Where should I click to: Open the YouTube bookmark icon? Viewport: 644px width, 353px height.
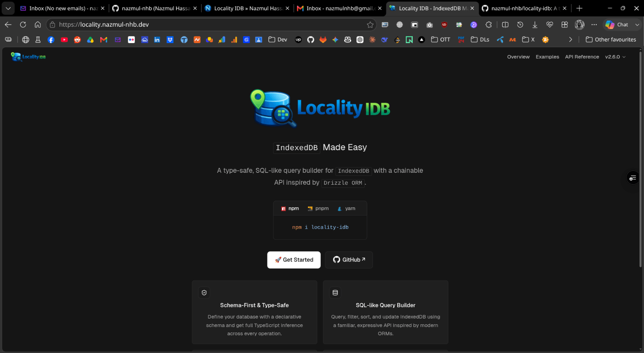pyautogui.click(x=64, y=40)
